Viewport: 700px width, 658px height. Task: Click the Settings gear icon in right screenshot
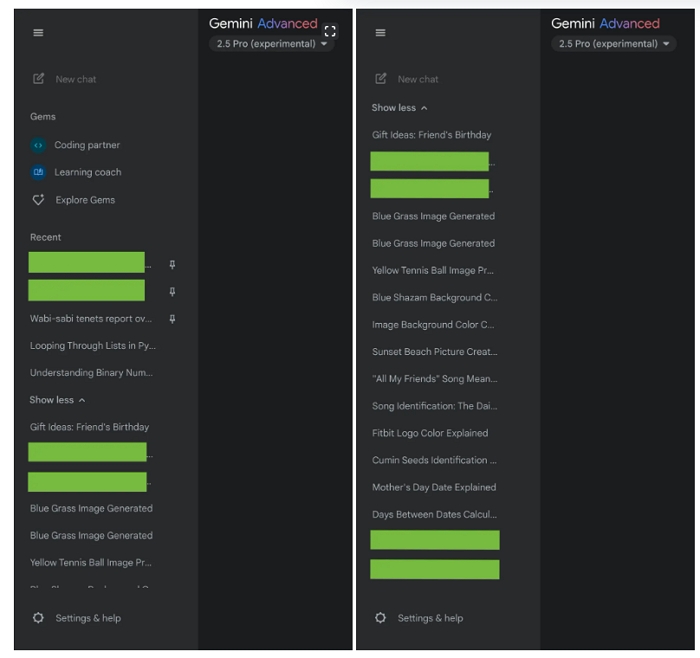coord(380,618)
